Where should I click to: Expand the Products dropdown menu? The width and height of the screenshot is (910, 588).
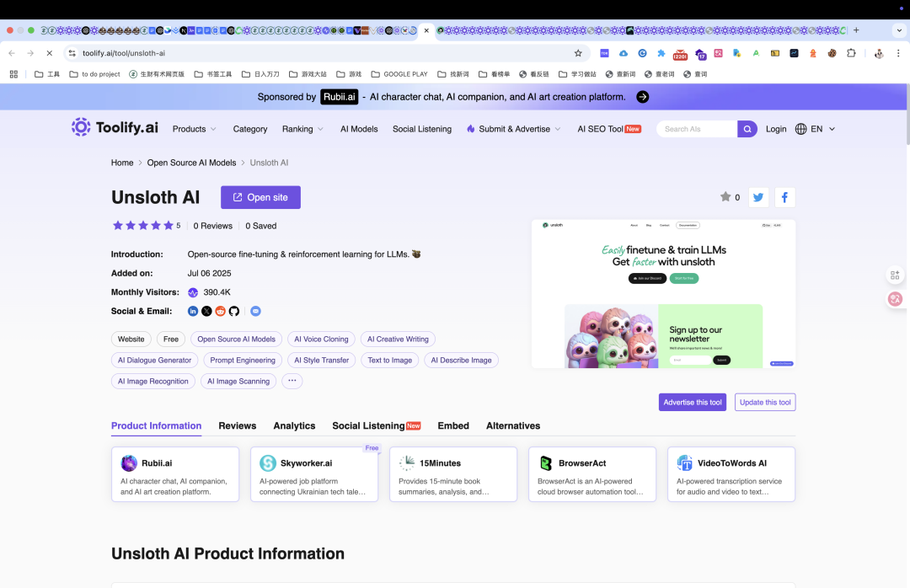tap(194, 129)
